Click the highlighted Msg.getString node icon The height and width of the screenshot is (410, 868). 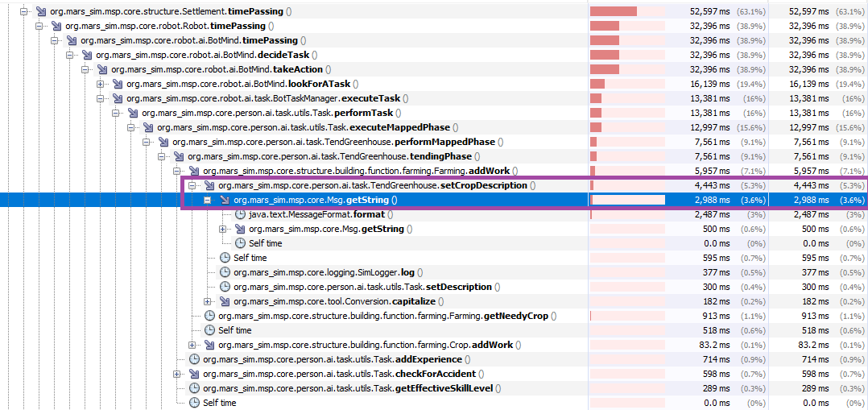(224, 200)
